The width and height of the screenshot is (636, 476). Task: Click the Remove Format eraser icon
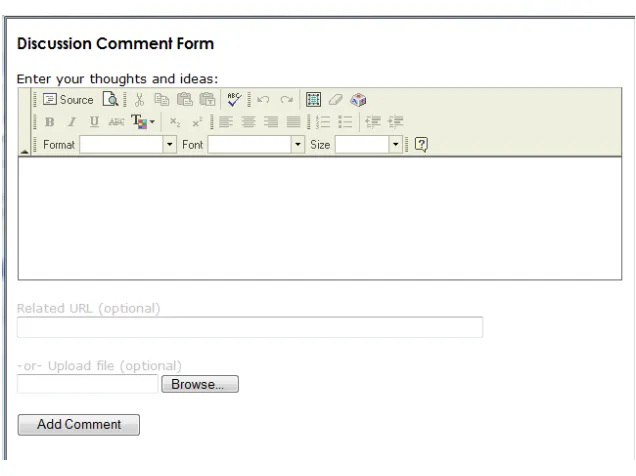coord(335,99)
